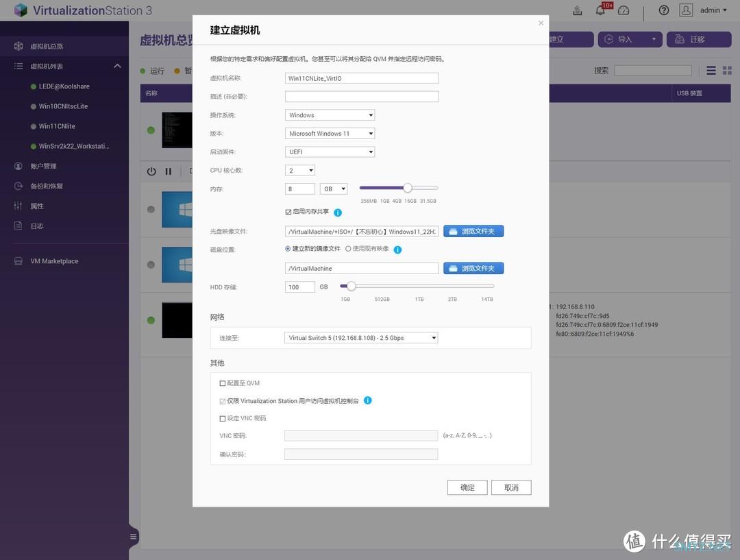740x560 pixels.
Task: Open the memory unit GB dropdown
Action: pyautogui.click(x=334, y=189)
